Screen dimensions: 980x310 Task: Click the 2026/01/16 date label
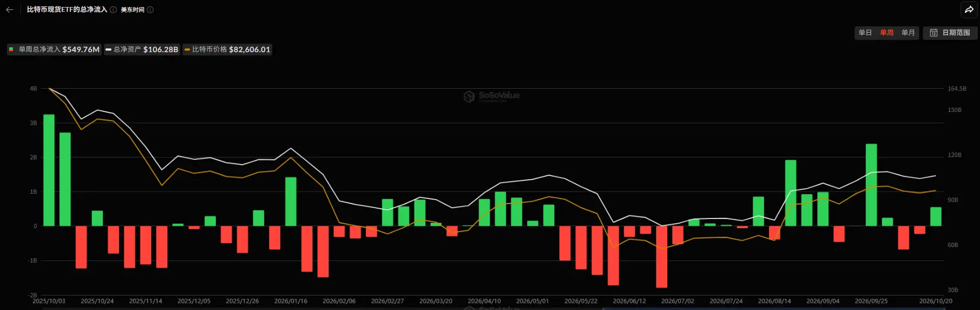(291, 301)
